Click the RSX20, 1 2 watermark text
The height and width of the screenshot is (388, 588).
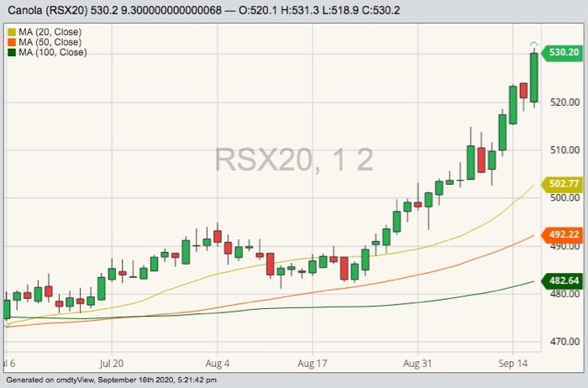click(x=293, y=158)
